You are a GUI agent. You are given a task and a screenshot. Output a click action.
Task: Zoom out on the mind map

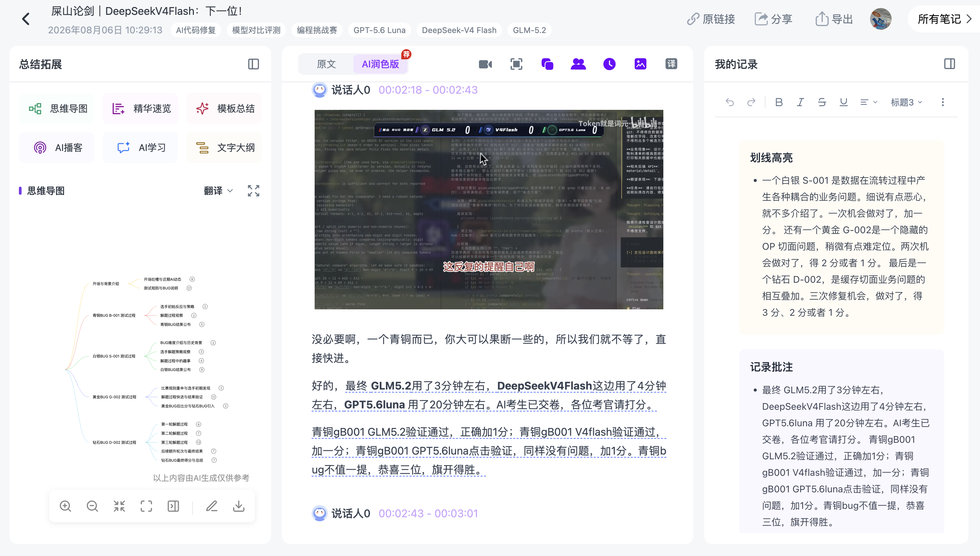tap(92, 506)
